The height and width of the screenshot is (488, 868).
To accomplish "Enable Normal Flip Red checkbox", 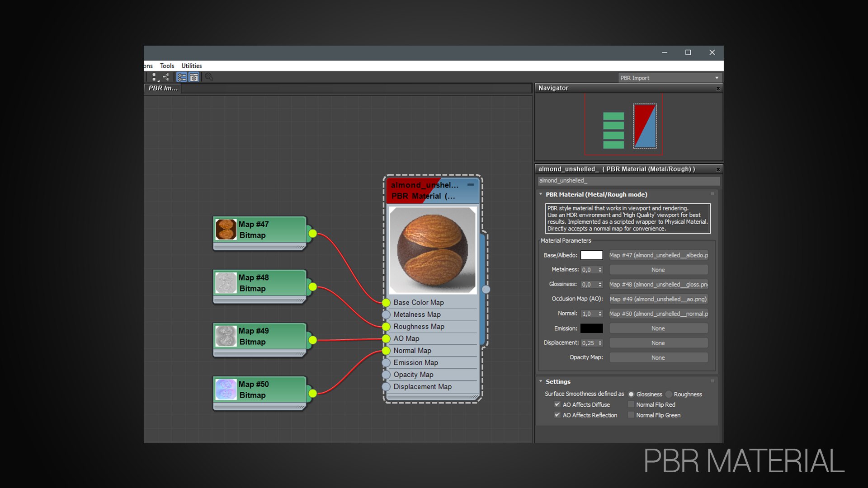I will pos(631,404).
